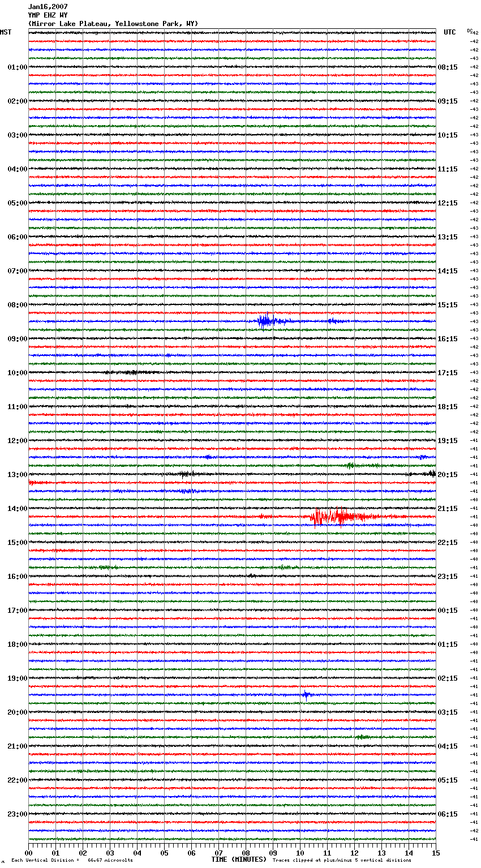Click the 23:15 UTC label

point(448,577)
